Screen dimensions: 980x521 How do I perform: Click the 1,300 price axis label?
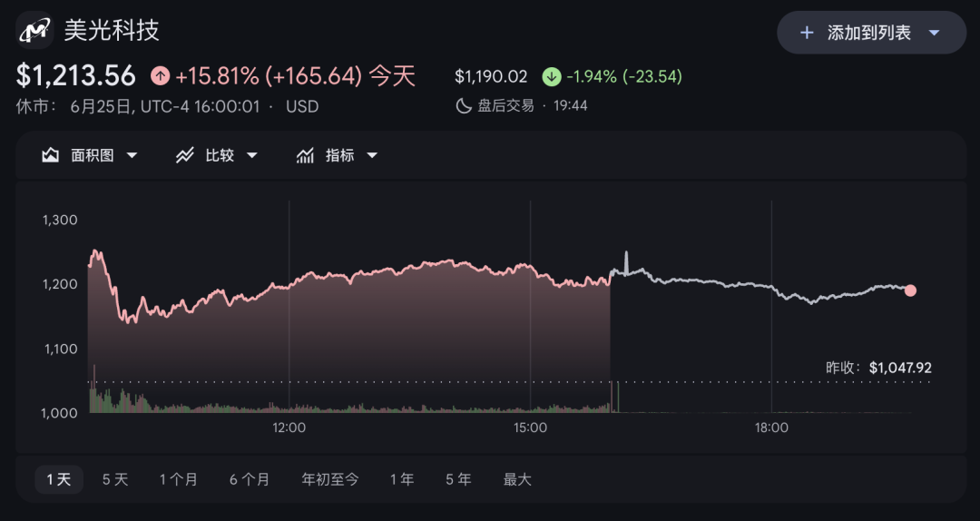point(59,220)
